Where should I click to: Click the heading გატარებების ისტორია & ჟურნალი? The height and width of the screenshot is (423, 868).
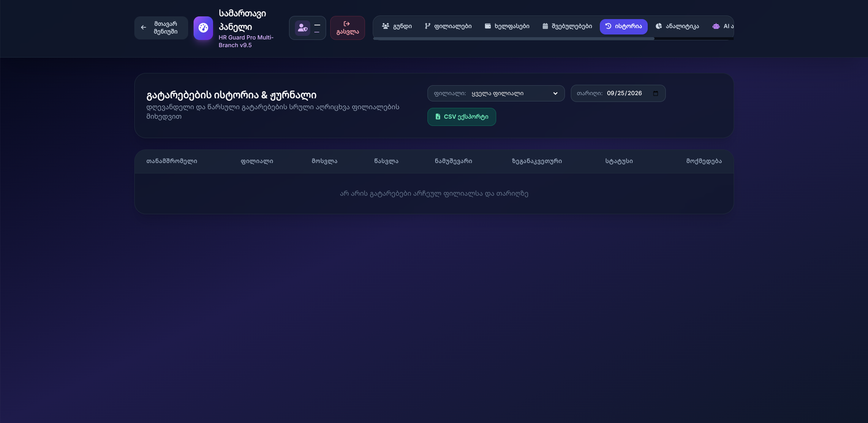click(x=231, y=95)
